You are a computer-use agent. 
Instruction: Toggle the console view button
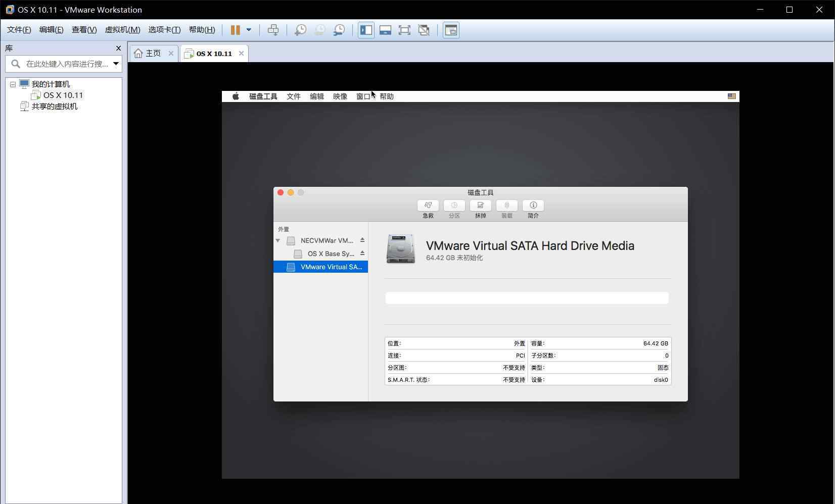[x=451, y=30]
